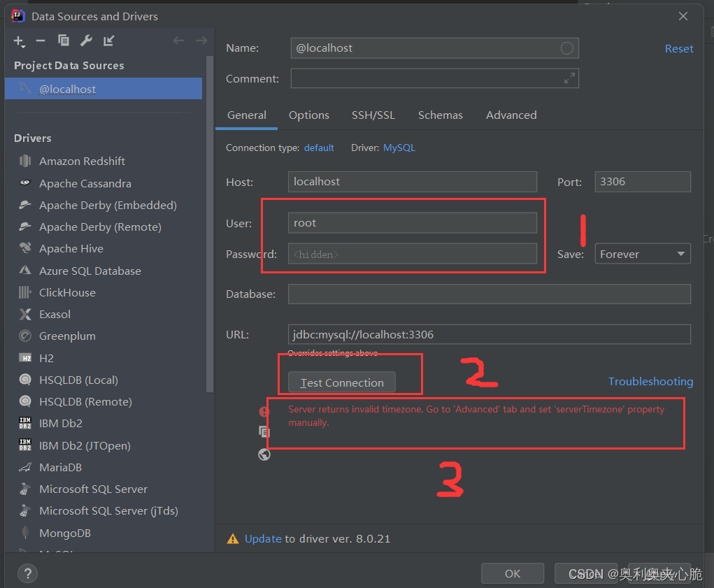714x588 pixels.
Task: Click the Test Connection button
Action: (x=341, y=382)
